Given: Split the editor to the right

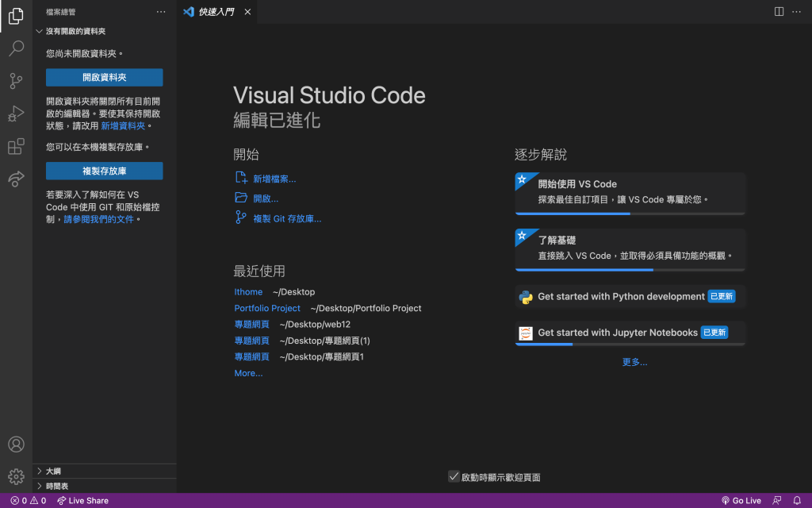Looking at the screenshot, I should pyautogui.click(x=779, y=11).
